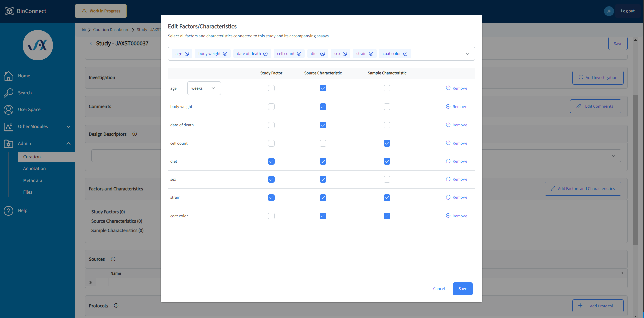Open User Space via sidebar icon

click(9, 109)
